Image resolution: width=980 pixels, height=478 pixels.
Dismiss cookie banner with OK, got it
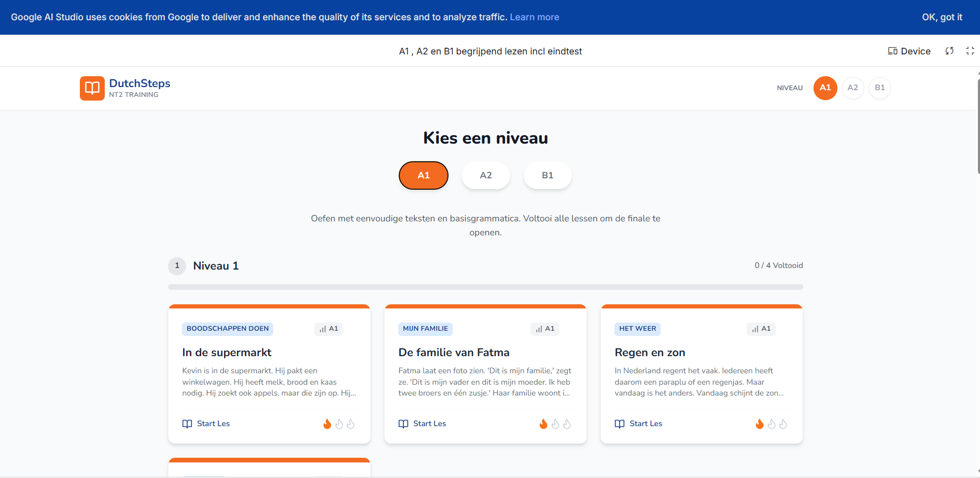click(942, 17)
